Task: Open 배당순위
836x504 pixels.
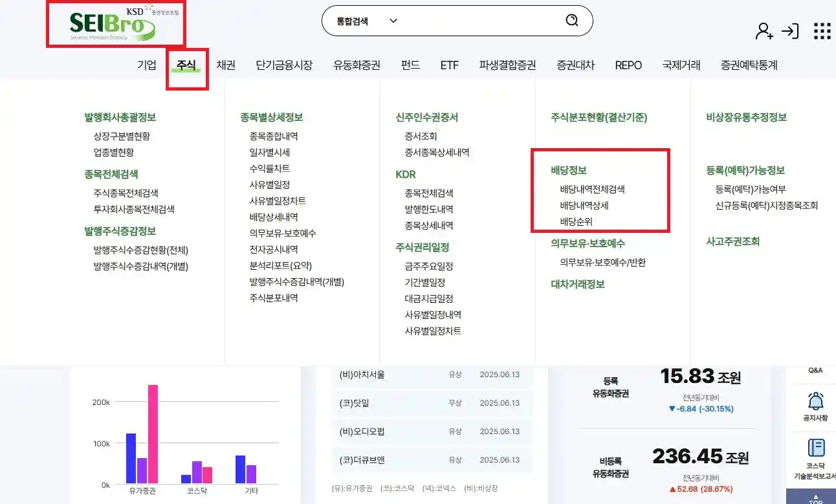Action: (576, 222)
